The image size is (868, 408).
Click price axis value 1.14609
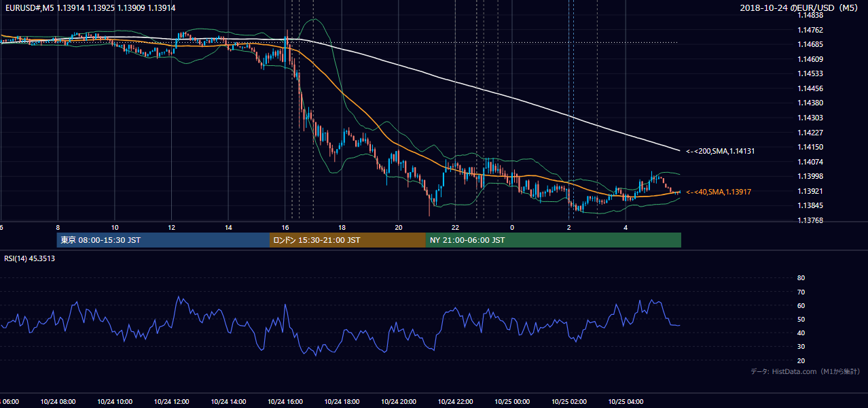(810, 59)
